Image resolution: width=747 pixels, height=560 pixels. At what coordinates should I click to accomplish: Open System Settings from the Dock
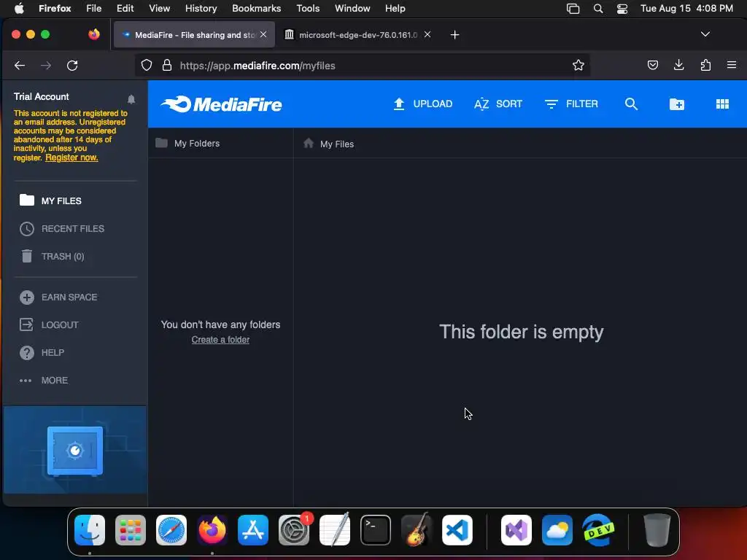294,530
